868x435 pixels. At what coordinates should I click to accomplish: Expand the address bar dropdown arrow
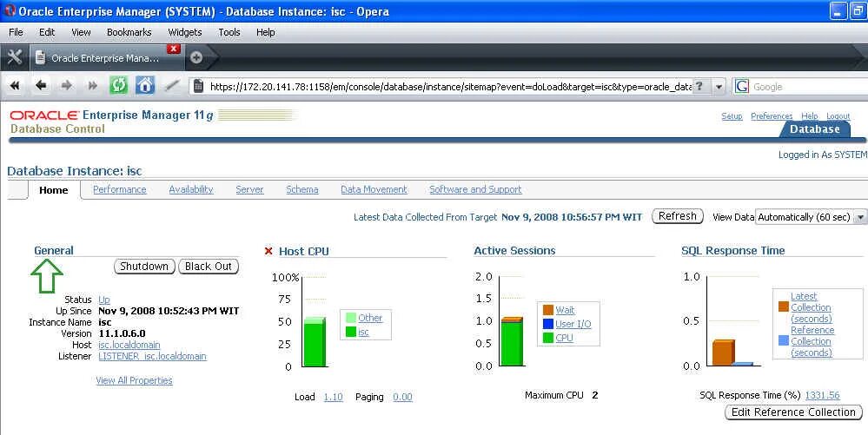pos(719,86)
